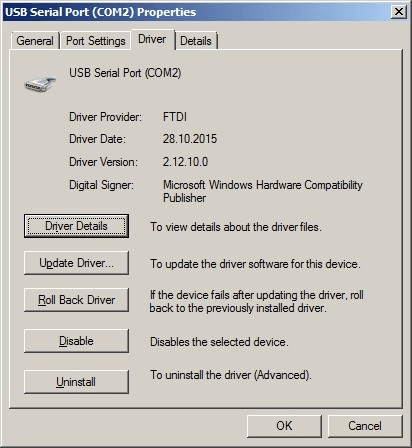The width and height of the screenshot is (412, 448).
Task: Click the driver version 2.12.10.0
Action: pyautogui.click(x=185, y=162)
